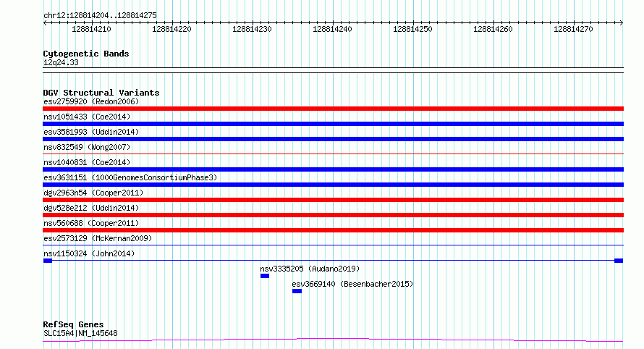
Task: Open the SLC15A4|NM_145648 gene label
Action: pyautogui.click(x=80, y=333)
